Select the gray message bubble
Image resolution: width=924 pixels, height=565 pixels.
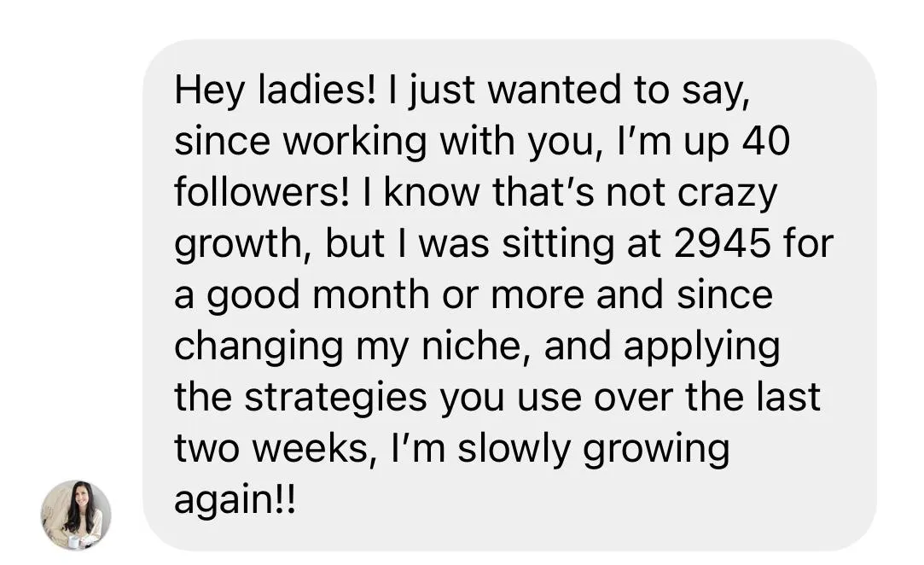tap(509, 295)
